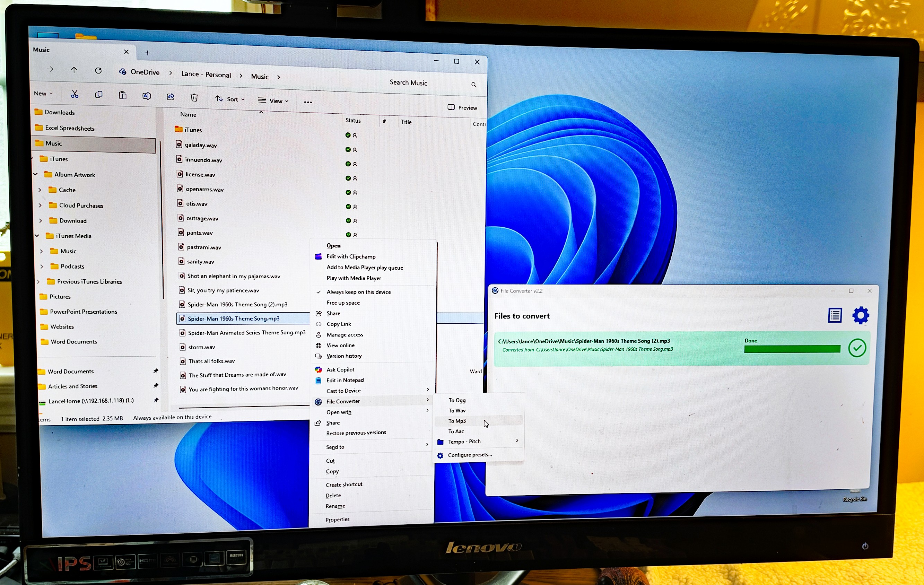Open the three-dot See more menu
Image resolution: width=924 pixels, height=585 pixels.
308,102
